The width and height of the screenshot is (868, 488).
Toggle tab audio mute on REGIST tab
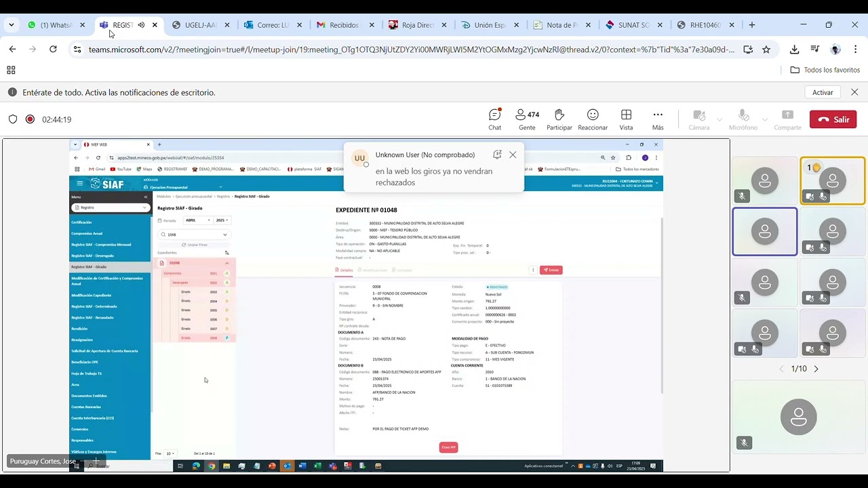click(141, 25)
